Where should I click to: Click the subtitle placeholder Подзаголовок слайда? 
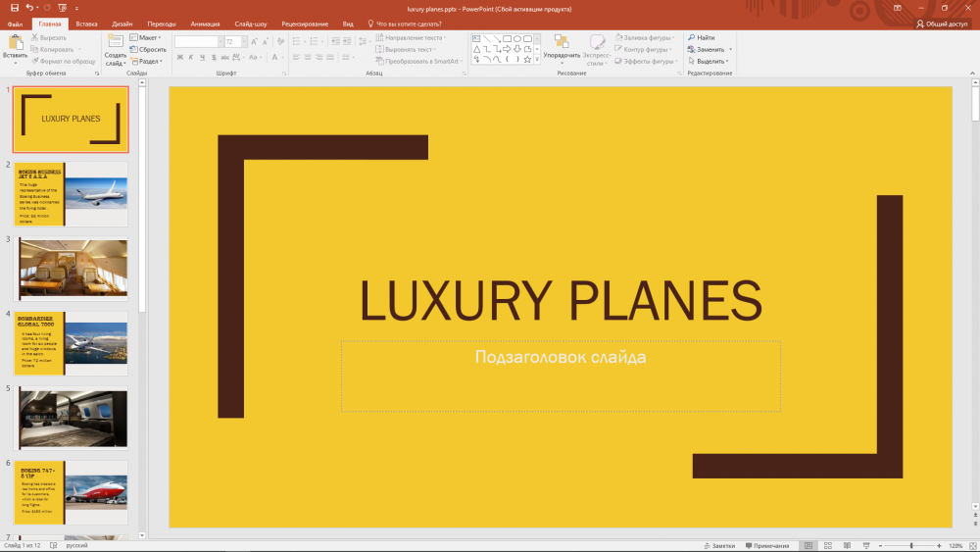tap(561, 376)
